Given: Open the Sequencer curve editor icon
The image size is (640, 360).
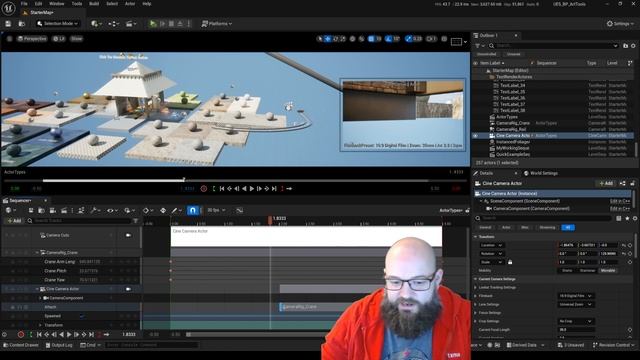Looking at the screenshot, I should [240, 210].
